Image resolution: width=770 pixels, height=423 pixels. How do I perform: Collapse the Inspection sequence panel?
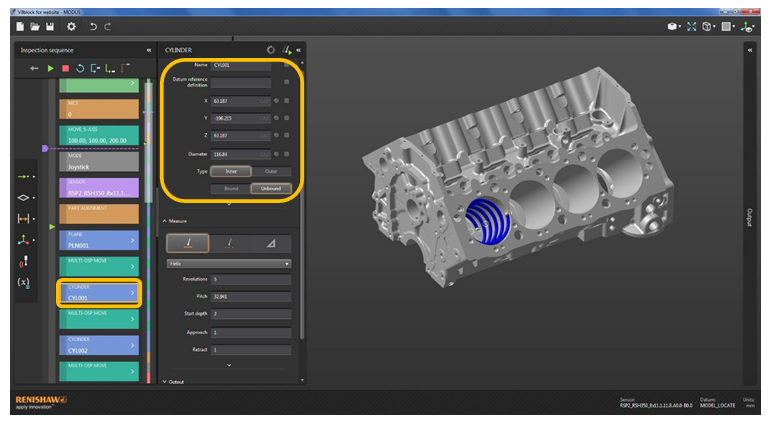click(x=148, y=49)
